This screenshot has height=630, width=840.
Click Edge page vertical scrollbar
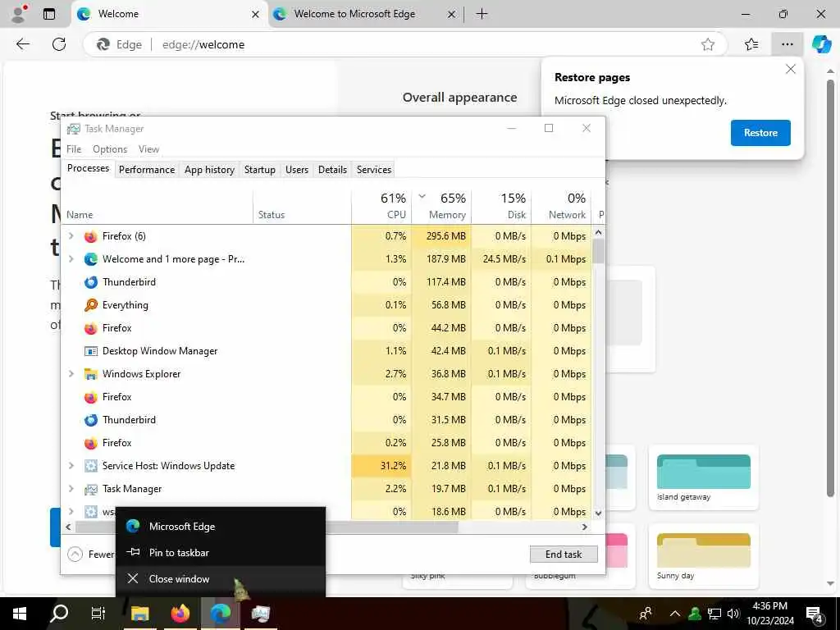pos(830,290)
